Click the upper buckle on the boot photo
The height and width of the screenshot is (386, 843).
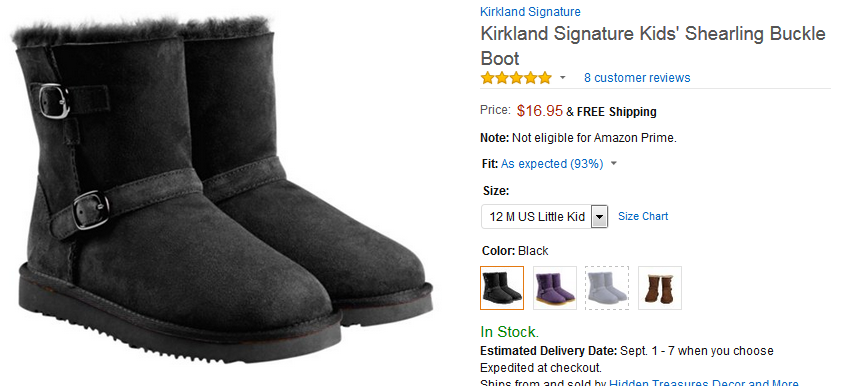(x=54, y=101)
